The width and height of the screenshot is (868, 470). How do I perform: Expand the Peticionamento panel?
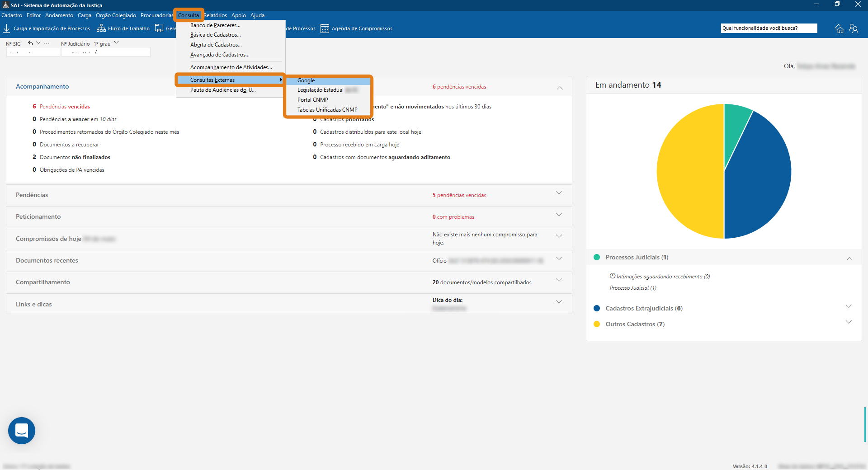coord(559,215)
